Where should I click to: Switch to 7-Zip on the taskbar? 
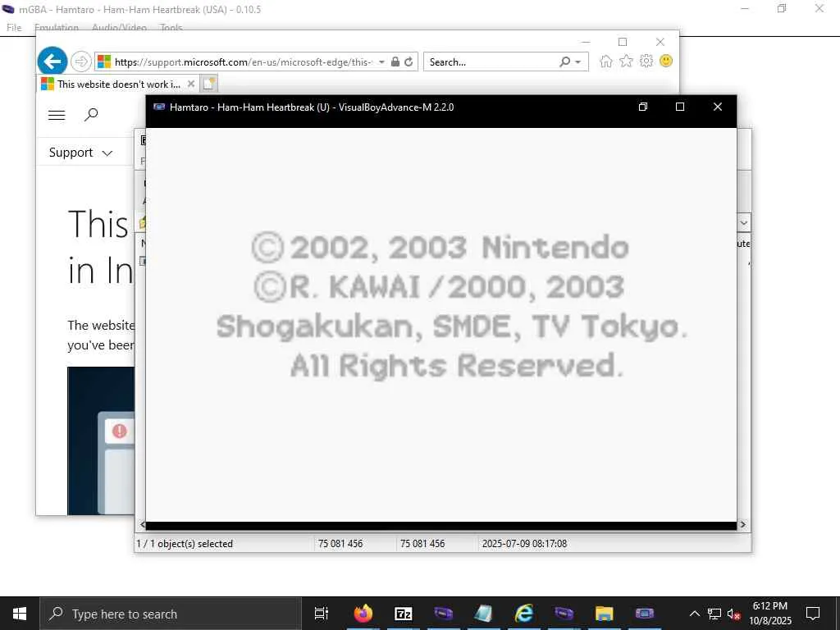pos(403,614)
